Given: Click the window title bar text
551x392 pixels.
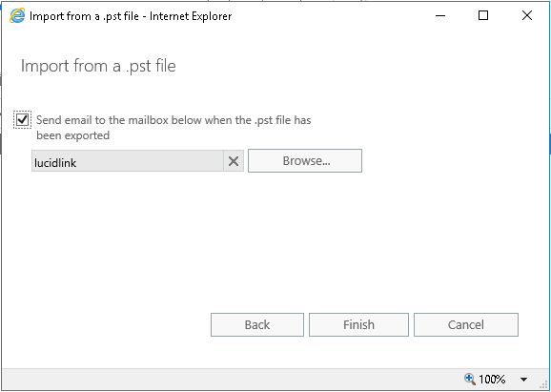Looking at the screenshot, I should click(x=131, y=16).
